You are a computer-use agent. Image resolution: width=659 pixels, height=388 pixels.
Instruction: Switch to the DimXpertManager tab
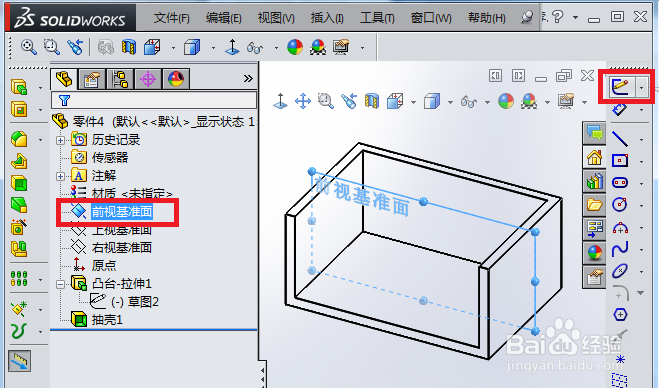tap(148, 79)
